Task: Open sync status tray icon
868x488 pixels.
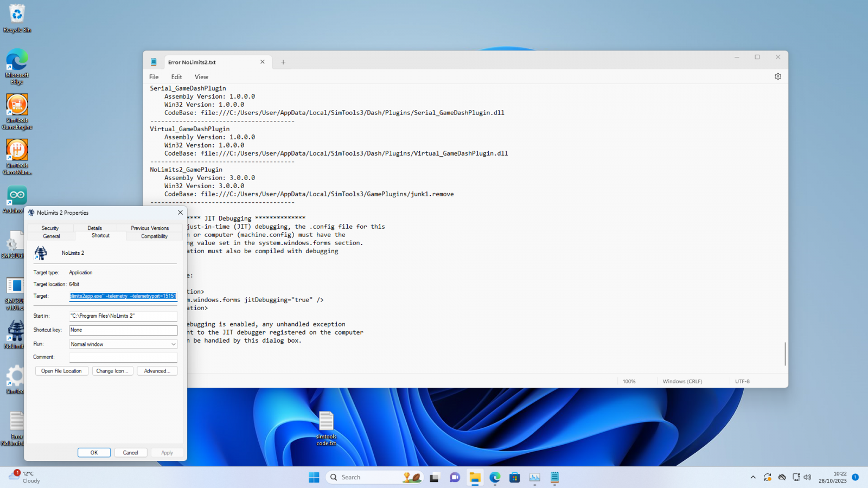Action: click(768, 477)
